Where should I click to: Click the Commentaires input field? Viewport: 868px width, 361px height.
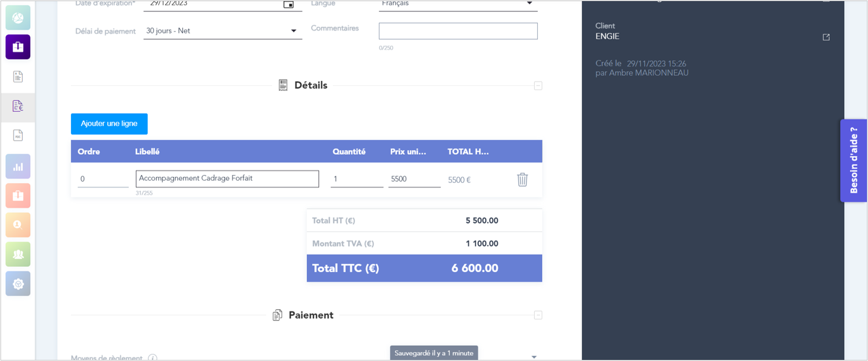point(458,31)
